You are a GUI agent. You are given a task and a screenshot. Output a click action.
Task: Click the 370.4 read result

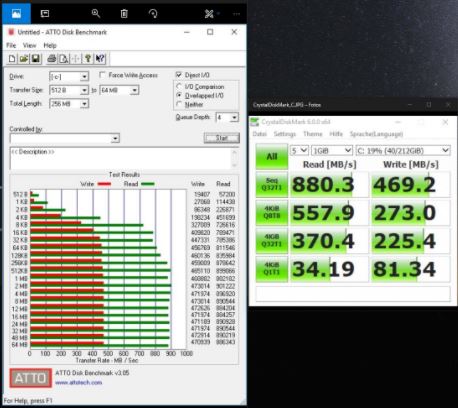329,241
